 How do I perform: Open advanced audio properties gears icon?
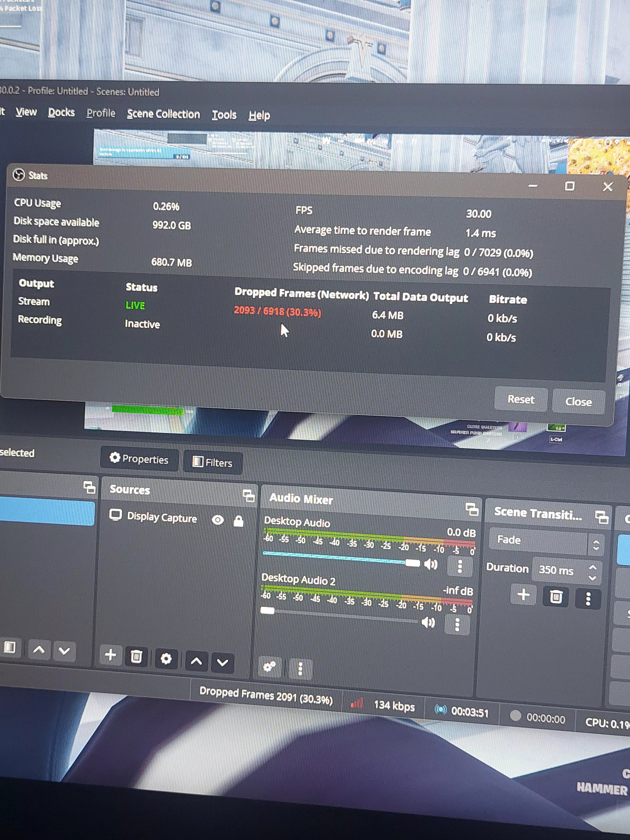(x=270, y=667)
